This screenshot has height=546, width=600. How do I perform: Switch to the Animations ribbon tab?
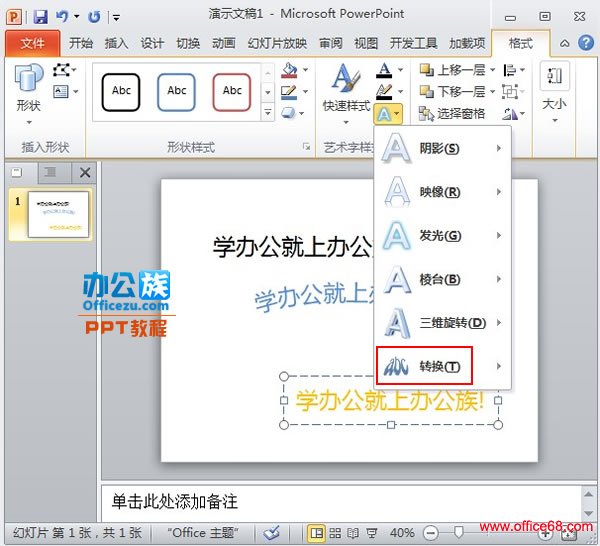coord(224,43)
